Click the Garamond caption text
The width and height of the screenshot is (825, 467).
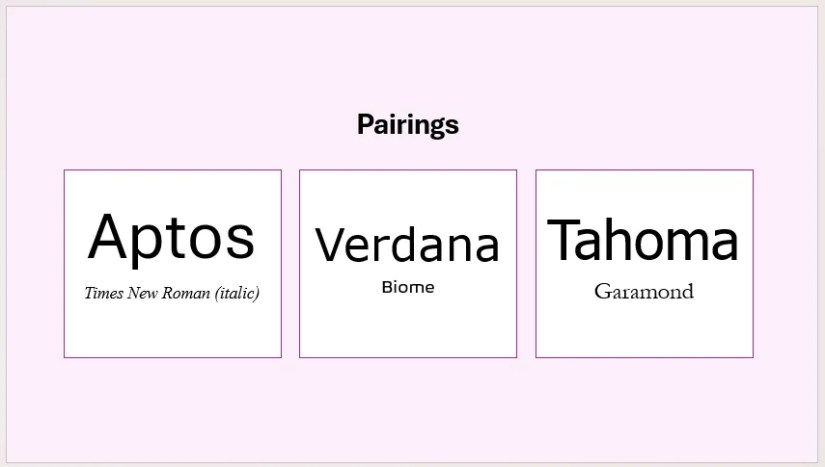click(643, 292)
